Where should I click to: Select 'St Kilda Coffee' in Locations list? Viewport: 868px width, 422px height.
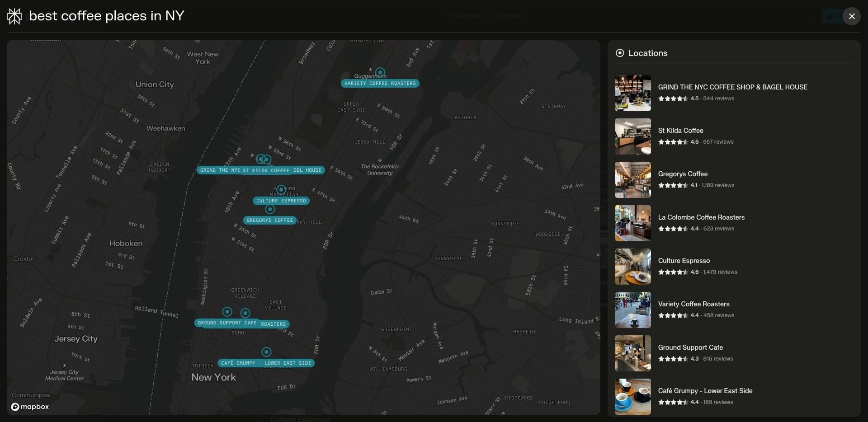[681, 131]
